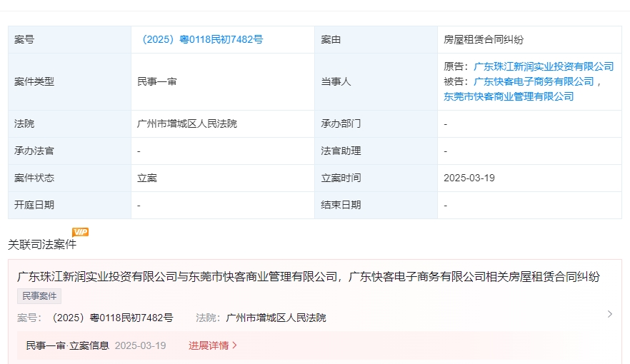Click the 承办法官 label cell

pyautogui.click(x=69, y=151)
